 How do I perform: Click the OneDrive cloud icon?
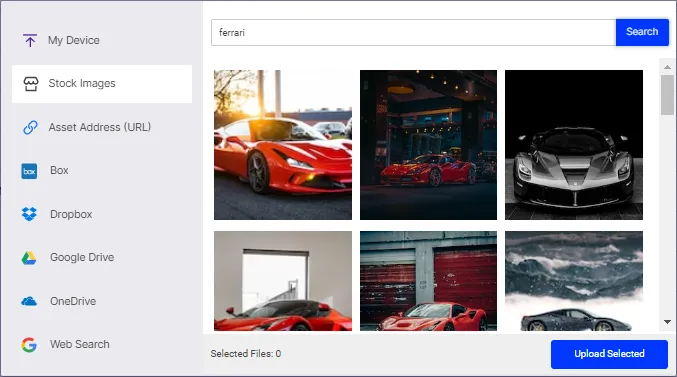pos(29,301)
